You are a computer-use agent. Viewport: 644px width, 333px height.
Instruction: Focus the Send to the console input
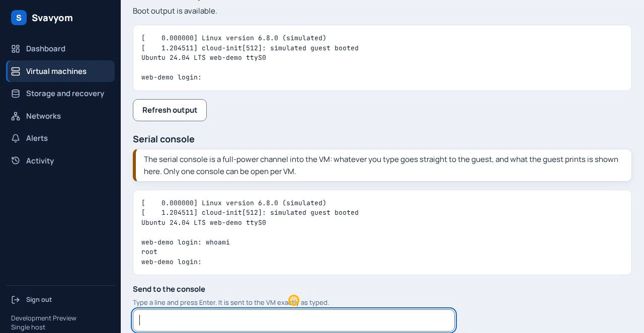pyautogui.click(x=294, y=320)
